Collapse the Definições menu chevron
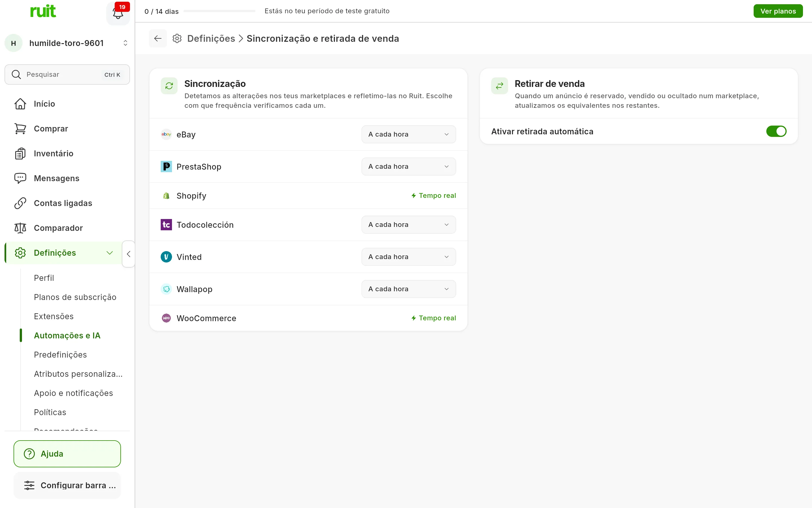 click(109, 253)
